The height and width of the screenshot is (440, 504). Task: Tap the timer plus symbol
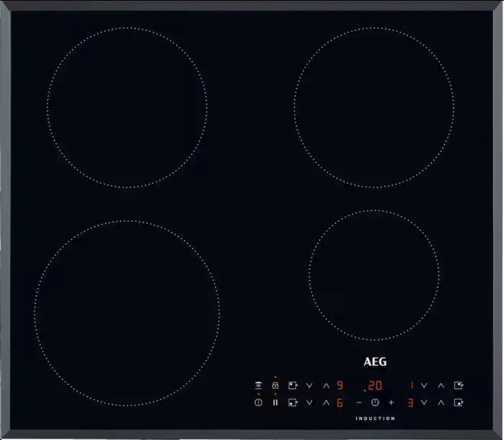click(x=391, y=403)
